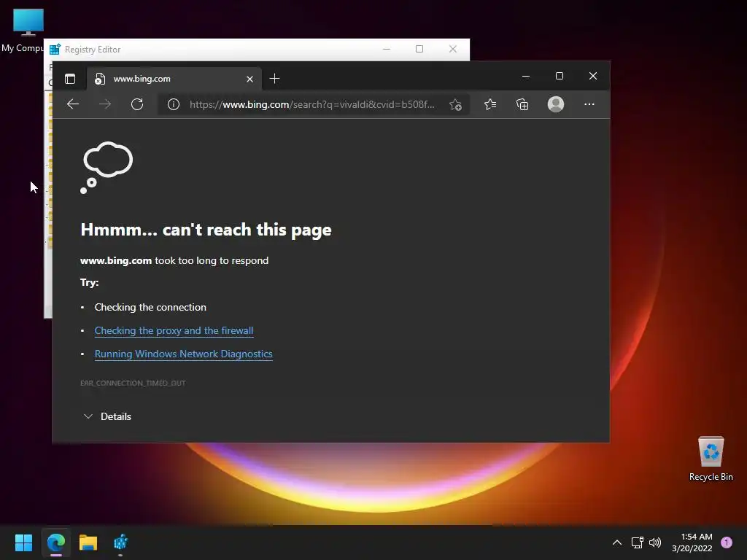Screen dimensions: 747x560
Task: Expand the Details section
Action: click(x=107, y=416)
